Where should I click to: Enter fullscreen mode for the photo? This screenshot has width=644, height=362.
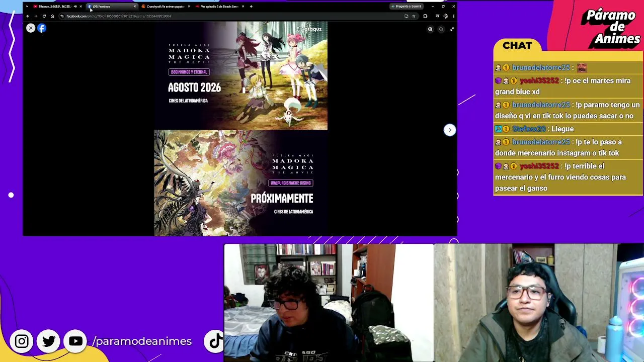point(452,29)
